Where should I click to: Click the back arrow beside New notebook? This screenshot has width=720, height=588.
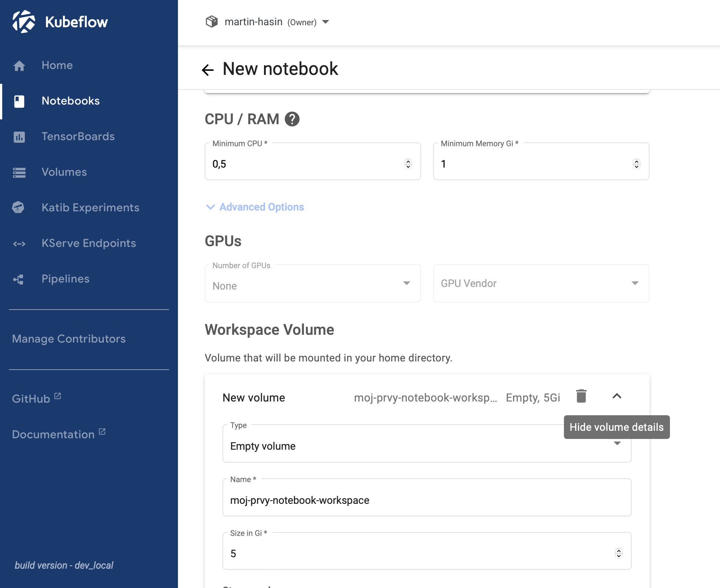point(208,70)
